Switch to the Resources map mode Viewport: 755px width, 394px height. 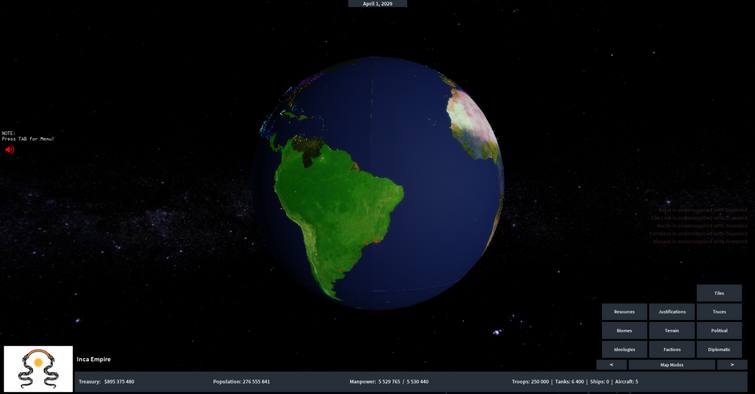tap(624, 312)
